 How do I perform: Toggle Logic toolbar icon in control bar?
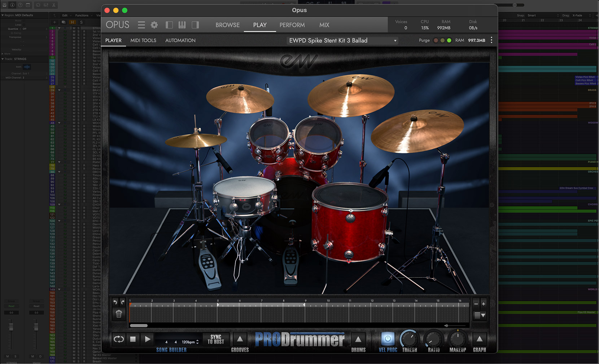point(28,5)
